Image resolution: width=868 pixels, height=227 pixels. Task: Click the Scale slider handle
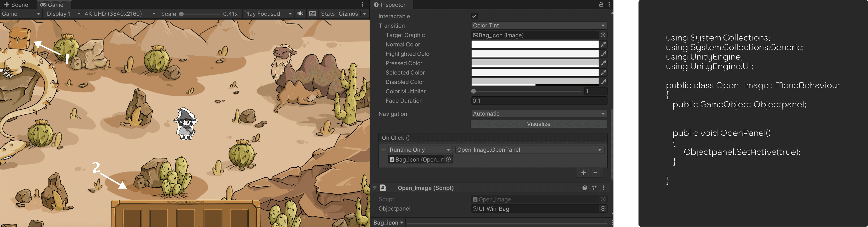(x=181, y=14)
